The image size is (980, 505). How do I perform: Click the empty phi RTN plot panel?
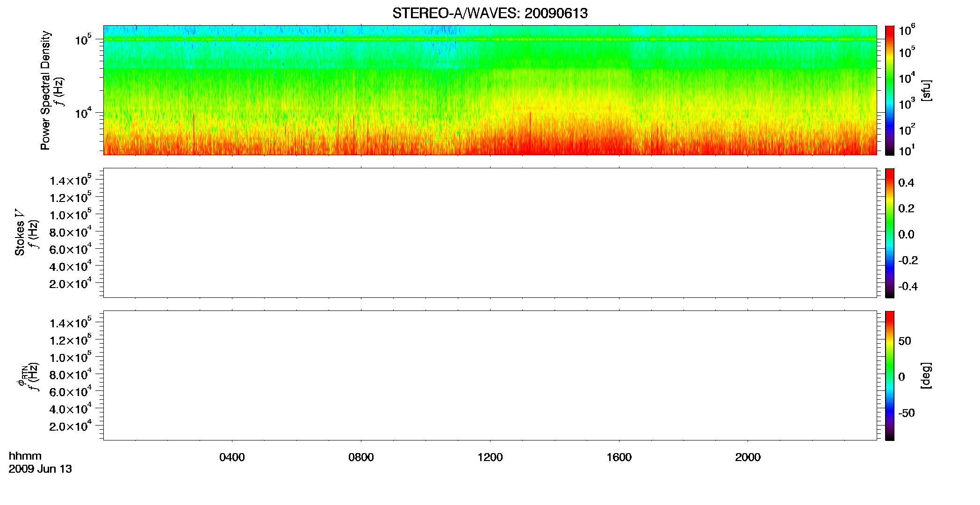(490, 375)
